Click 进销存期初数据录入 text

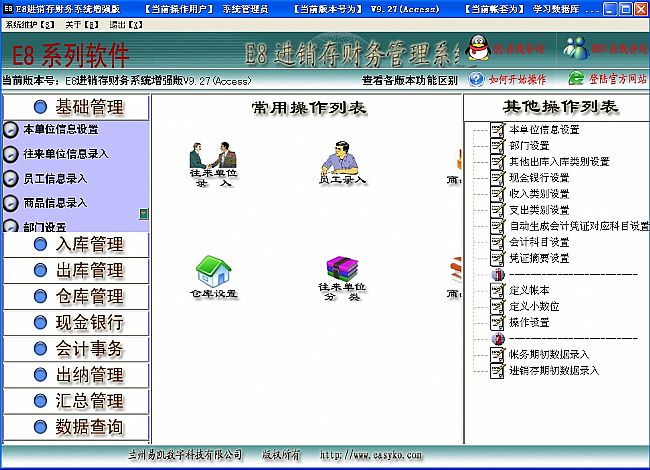[554, 371]
